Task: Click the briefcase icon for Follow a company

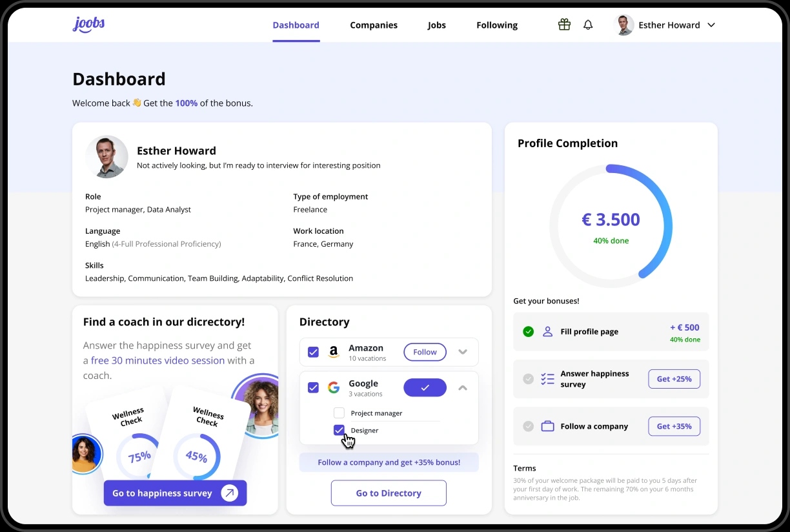Action: tap(547, 426)
